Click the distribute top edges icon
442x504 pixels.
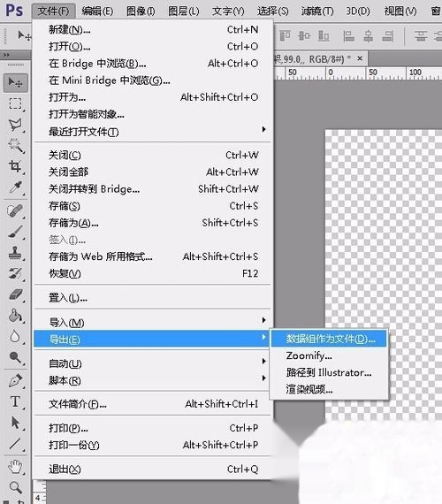coord(421,35)
